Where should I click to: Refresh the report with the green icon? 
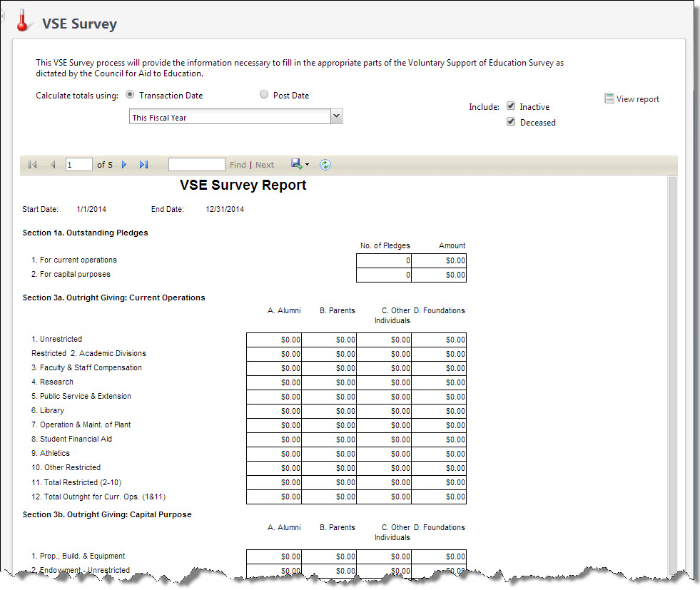tap(325, 165)
